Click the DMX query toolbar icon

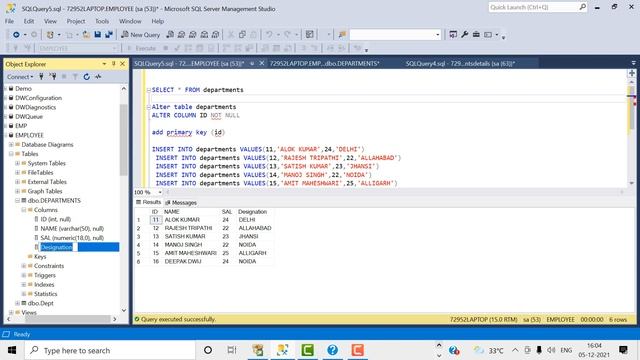pos(193,35)
